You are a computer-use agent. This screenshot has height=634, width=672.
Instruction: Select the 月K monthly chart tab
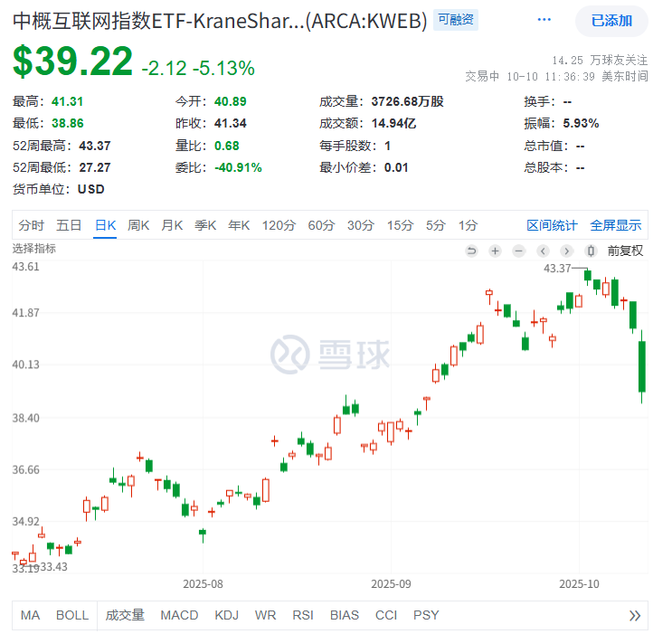172,225
